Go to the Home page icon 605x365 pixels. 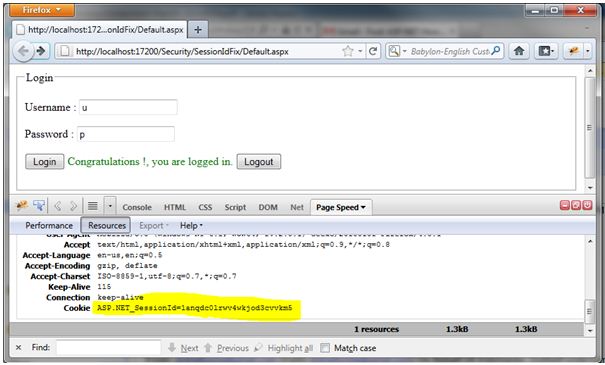(x=519, y=51)
